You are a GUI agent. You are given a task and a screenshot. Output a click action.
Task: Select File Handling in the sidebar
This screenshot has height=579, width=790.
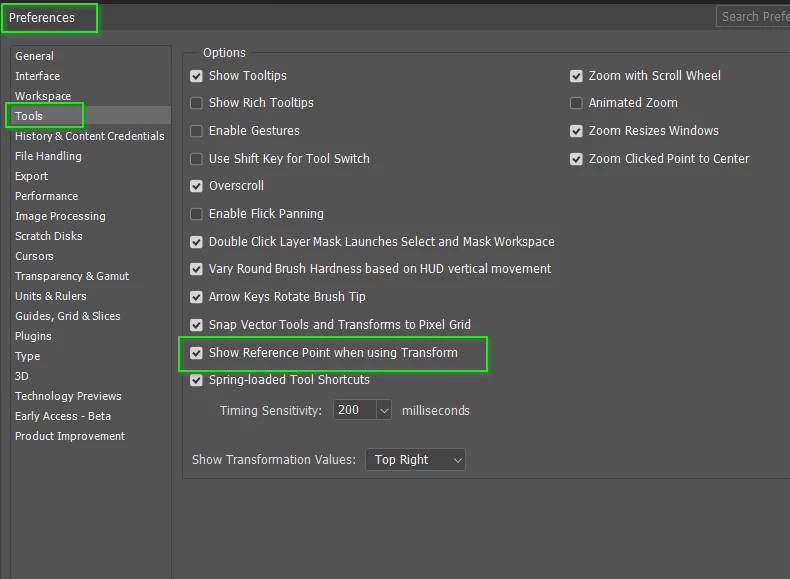pos(48,156)
